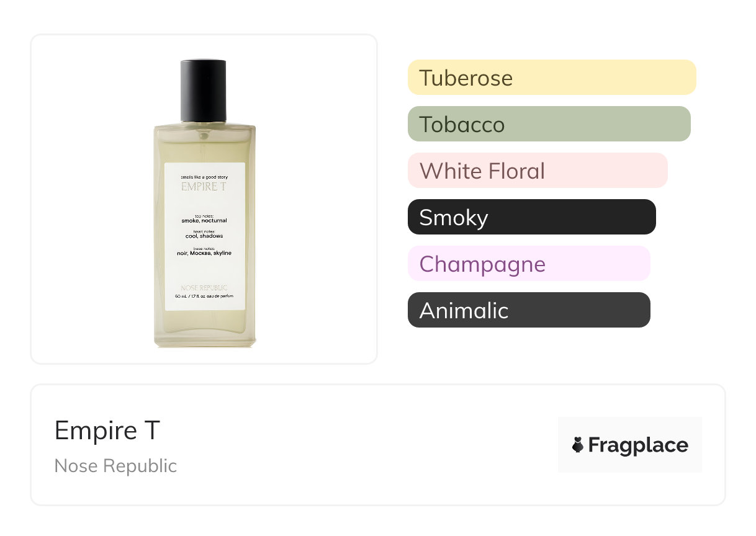
Task: Click the product info card at bottom
Action: point(378,445)
